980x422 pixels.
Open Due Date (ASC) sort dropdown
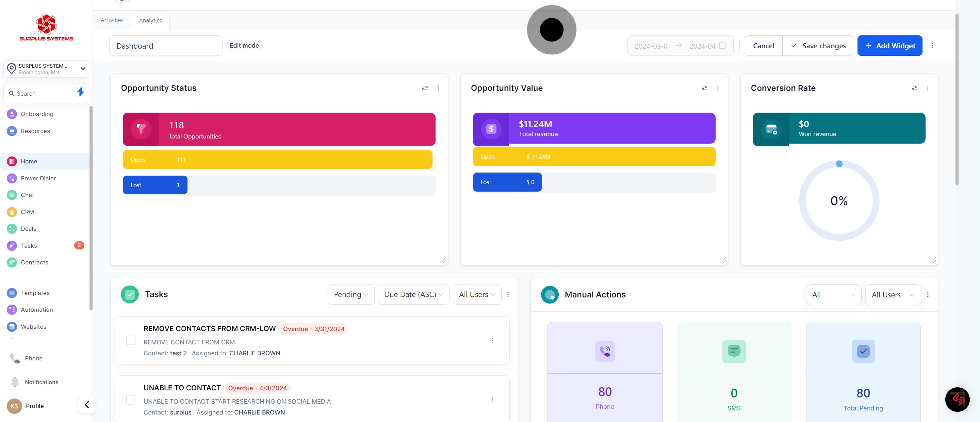coord(413,294)
